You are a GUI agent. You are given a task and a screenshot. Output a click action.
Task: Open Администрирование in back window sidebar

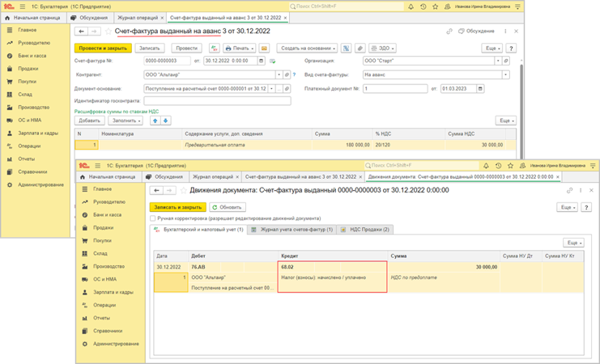tap(41, 184)
